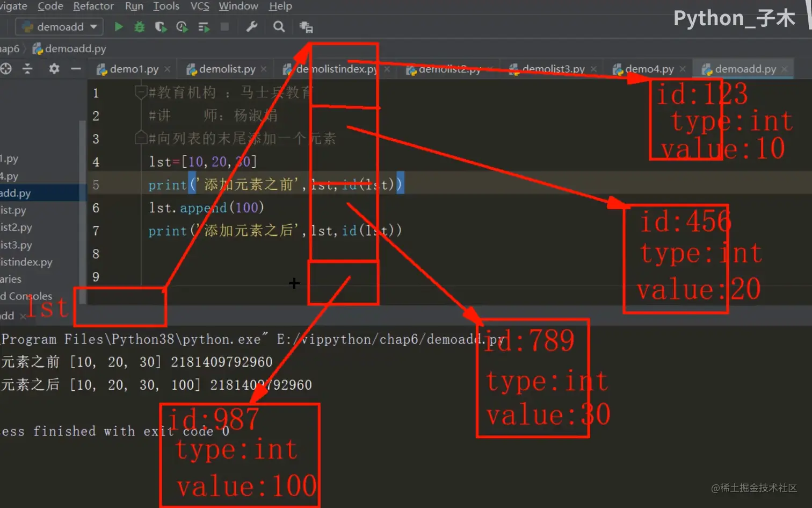Open settings via the wrench icon
The image size is (812, 508).
point(251,26)
